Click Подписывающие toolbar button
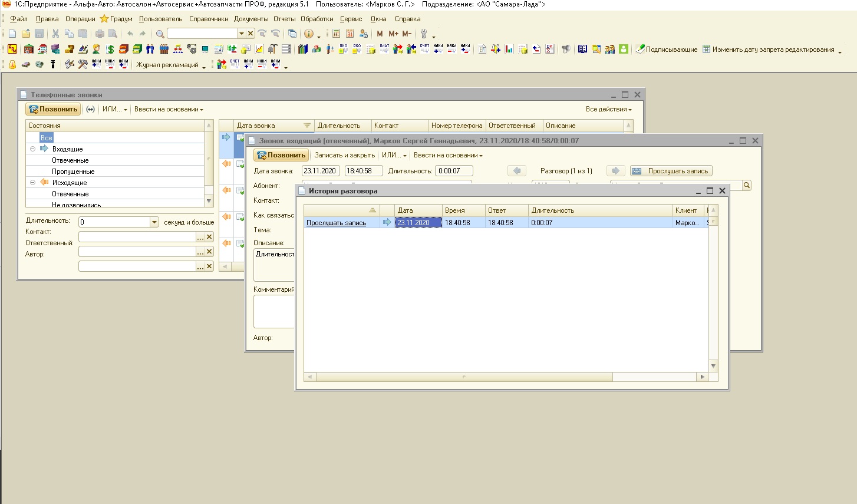 pos(666,50)
